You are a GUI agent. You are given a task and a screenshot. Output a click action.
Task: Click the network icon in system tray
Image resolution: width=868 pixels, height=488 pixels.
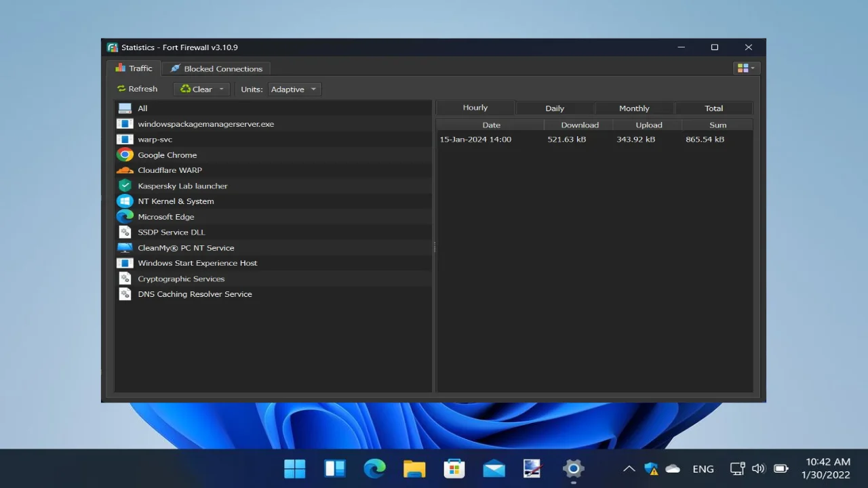738,468
